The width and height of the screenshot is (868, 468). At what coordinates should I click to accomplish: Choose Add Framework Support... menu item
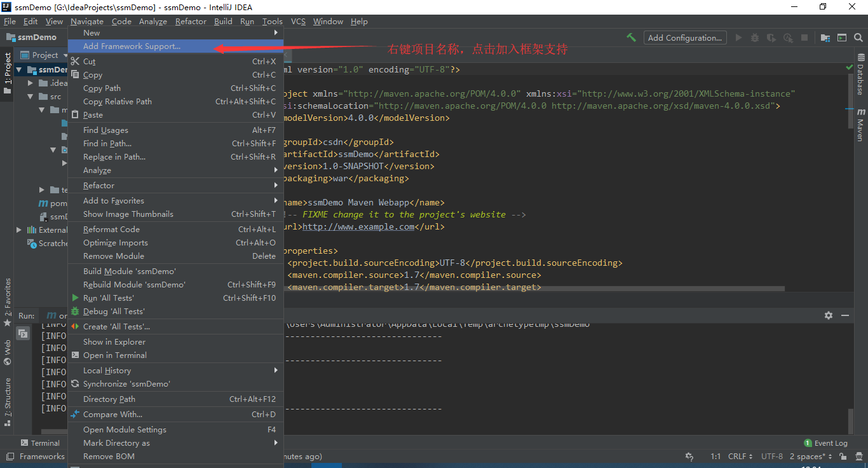point(175,46)
